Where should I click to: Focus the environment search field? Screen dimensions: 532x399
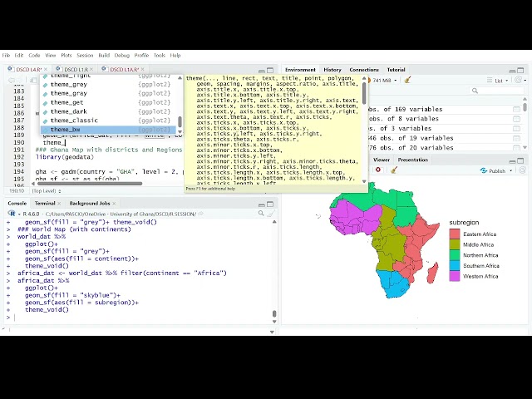tap(497, 91)
